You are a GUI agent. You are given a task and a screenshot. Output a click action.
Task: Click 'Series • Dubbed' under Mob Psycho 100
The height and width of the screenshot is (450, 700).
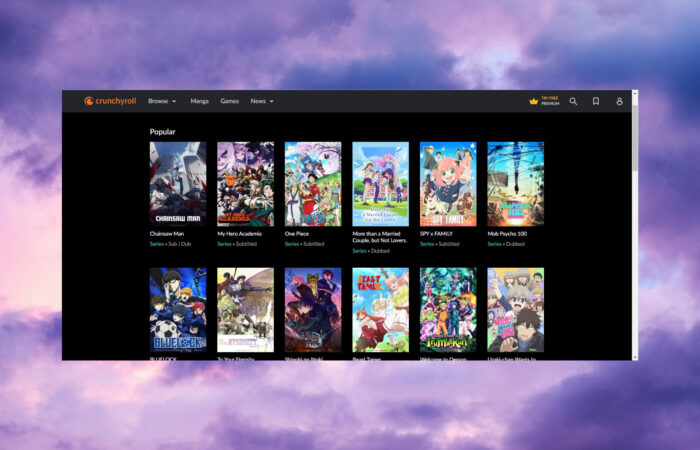(506, 244)
